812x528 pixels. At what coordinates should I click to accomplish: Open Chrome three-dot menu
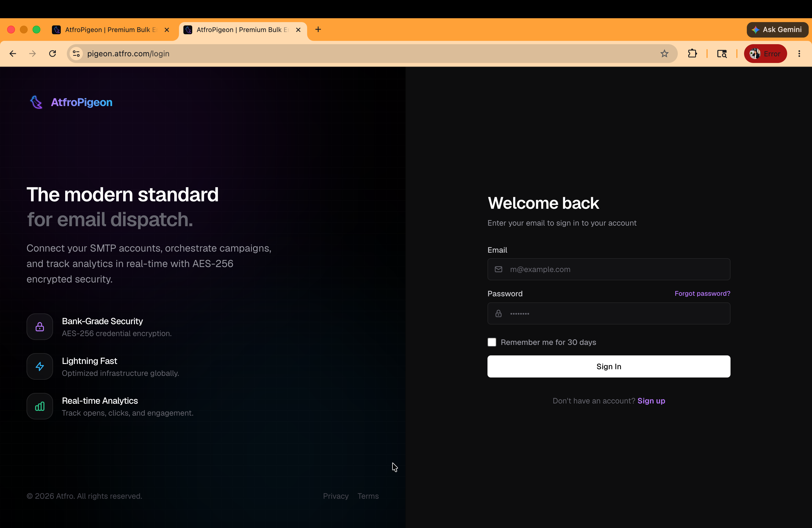point(799,54)
